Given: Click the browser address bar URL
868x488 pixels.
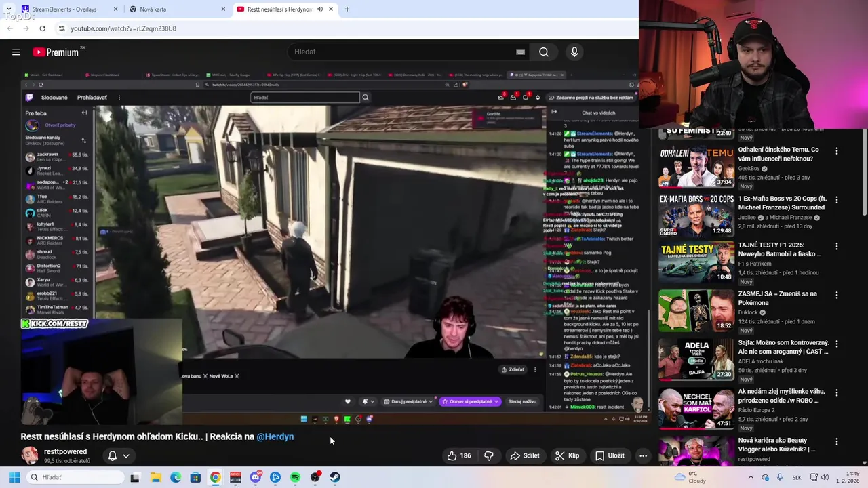Looking at the screenshot, I should pyautogui.click(x=123, y=28).
